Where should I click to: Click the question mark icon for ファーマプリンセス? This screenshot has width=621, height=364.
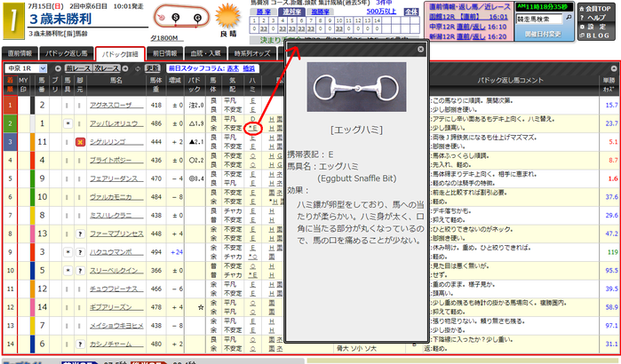tap(80, 233)
